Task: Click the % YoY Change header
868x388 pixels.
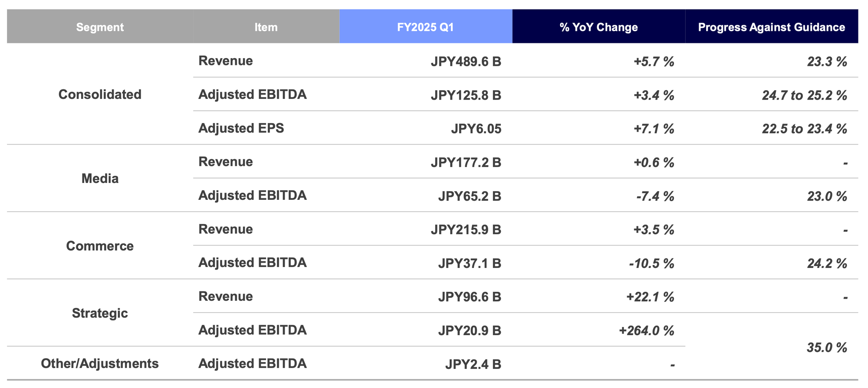Action: tap(598, 27)
